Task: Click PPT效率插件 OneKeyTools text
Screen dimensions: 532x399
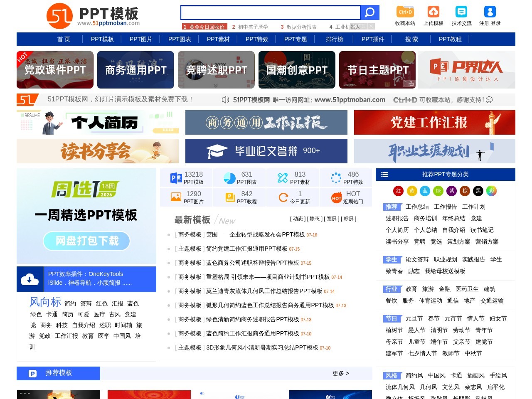Action: [x=86, y=274]
